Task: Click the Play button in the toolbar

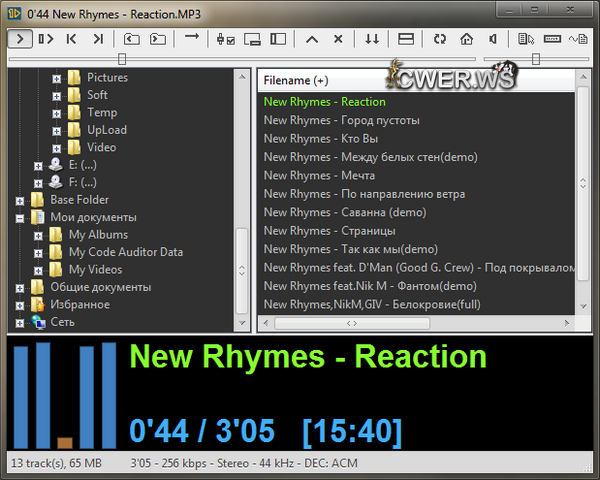Action: 20,39
